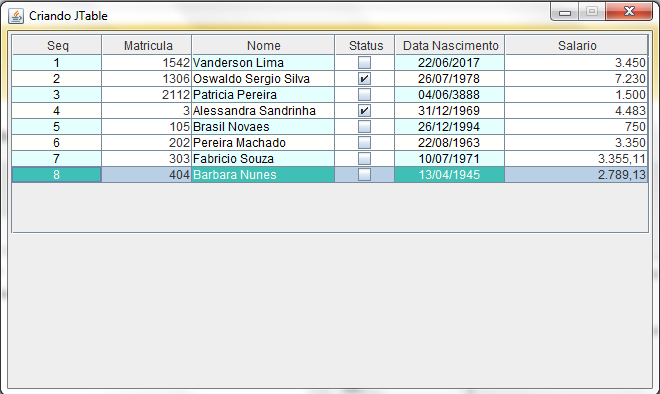The height and width of the screenshot is (394, 660).
Task: Select the cell Alessandra Sandrinha
Action: tap(263, 111)
